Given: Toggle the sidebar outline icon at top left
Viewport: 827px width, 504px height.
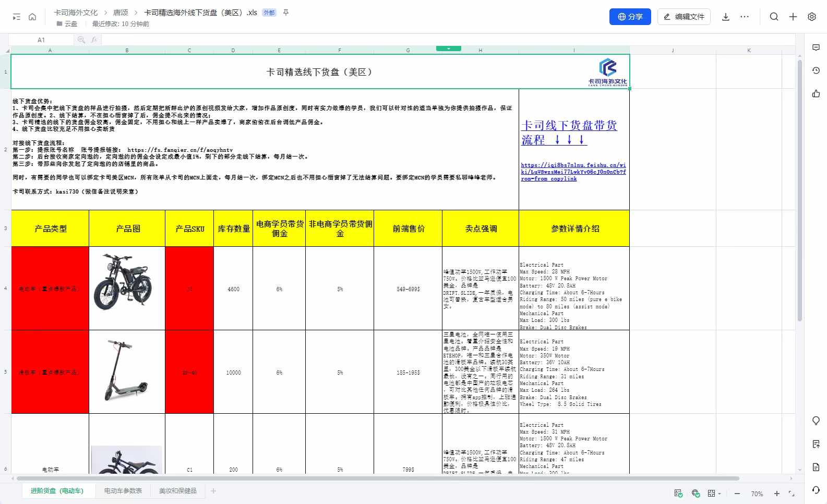Looking at the screenshot, I should tap(16, 17).
